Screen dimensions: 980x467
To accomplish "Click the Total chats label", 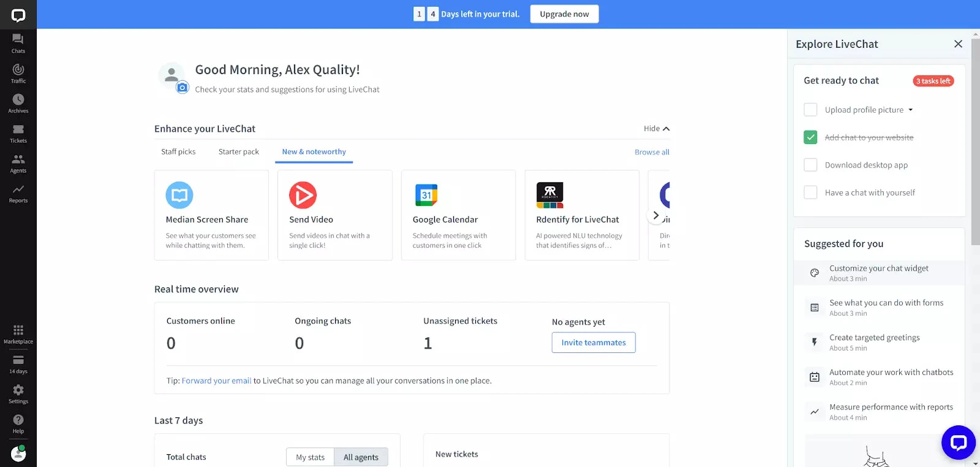I will pyautogui.click(x=186, y=457).
